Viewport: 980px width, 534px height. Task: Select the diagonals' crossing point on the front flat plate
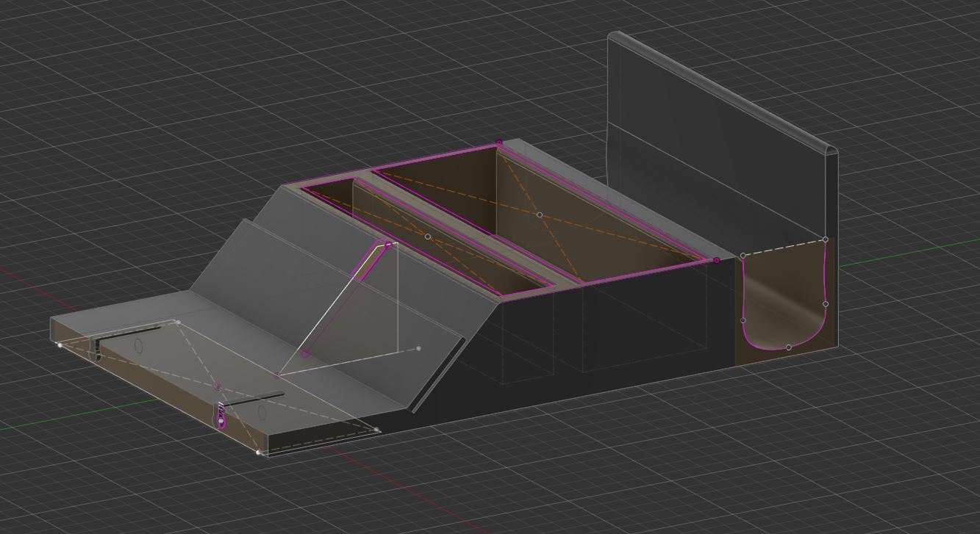pyautogui.click(x=218, y=386)
